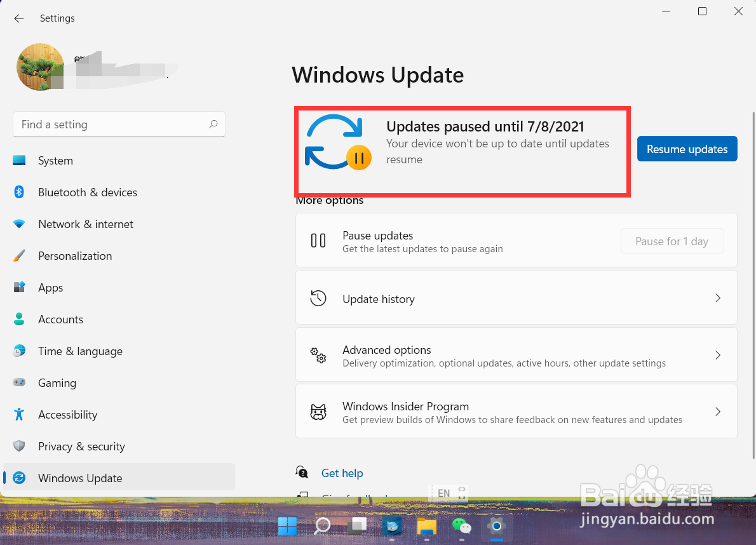
Task: Open Windows Insider Program
Action: pos(516,411)
